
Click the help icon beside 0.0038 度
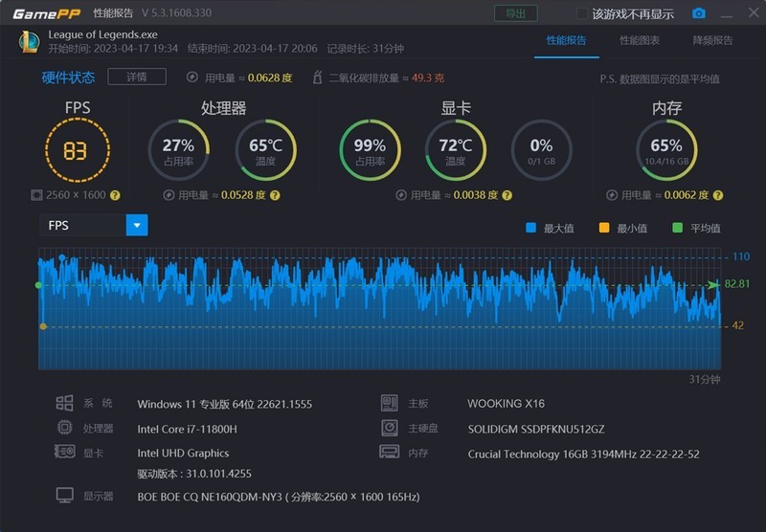coord(507,195)
